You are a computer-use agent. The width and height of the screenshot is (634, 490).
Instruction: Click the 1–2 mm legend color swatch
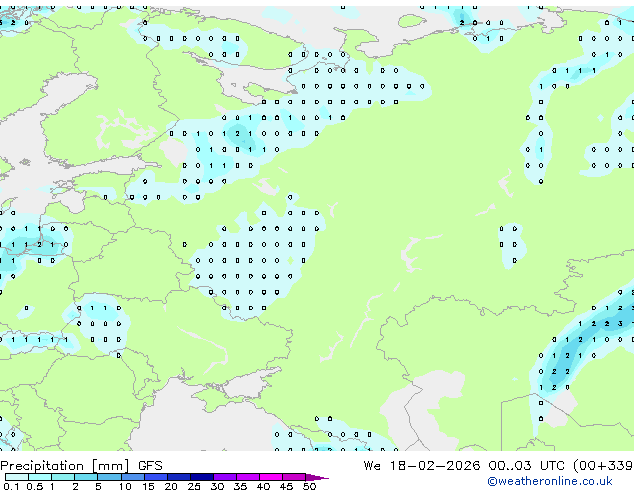[63, 477]
